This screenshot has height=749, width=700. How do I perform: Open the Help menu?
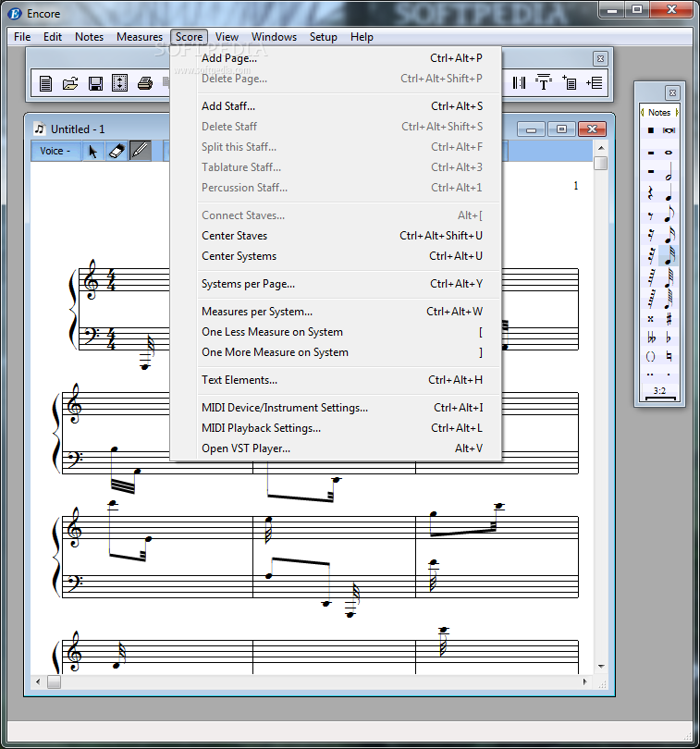click(362, 37)
